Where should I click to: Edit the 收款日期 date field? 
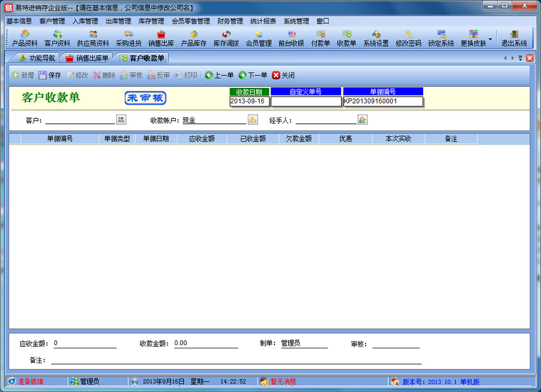tap(249, 101)
